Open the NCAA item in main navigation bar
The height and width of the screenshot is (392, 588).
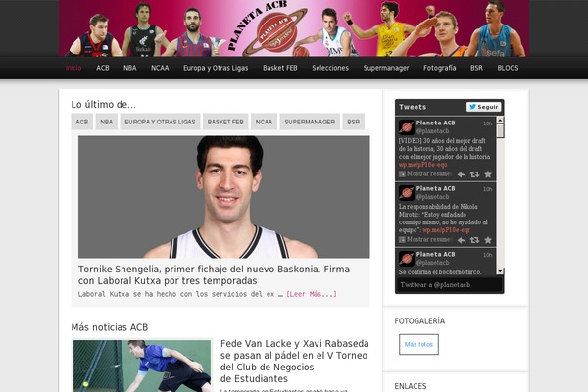pos(160,68)
